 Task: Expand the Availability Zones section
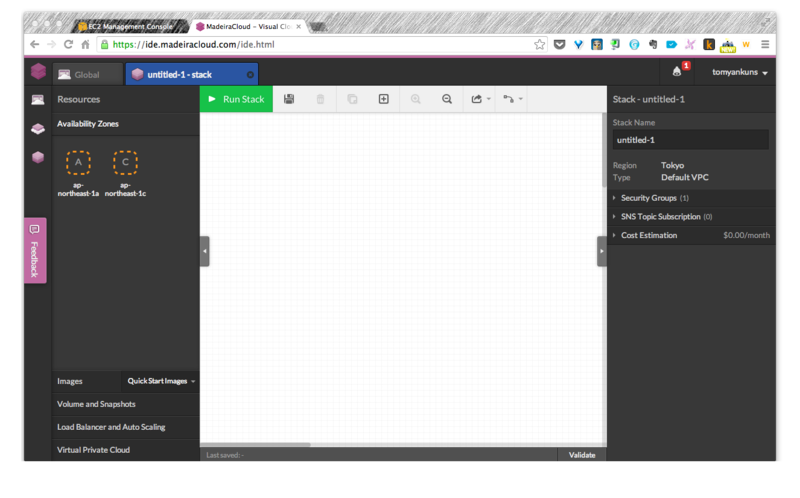[x=126, y=124]
